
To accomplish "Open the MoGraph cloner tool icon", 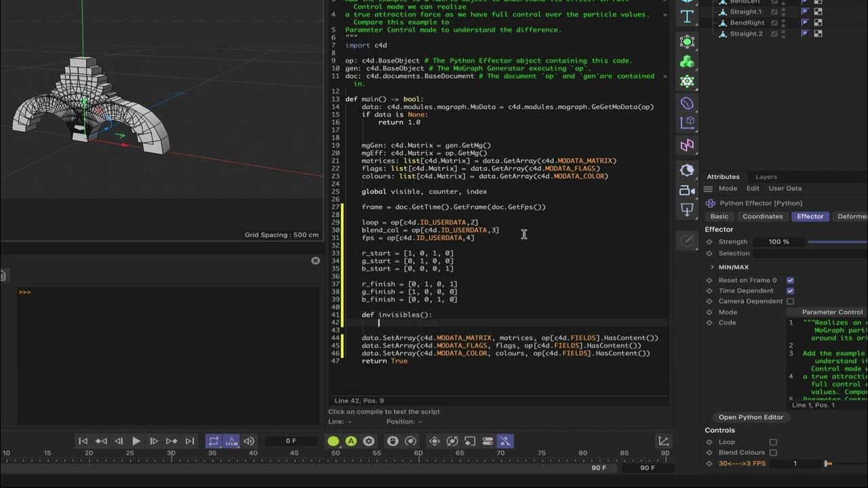I will (x=687, y=42).
